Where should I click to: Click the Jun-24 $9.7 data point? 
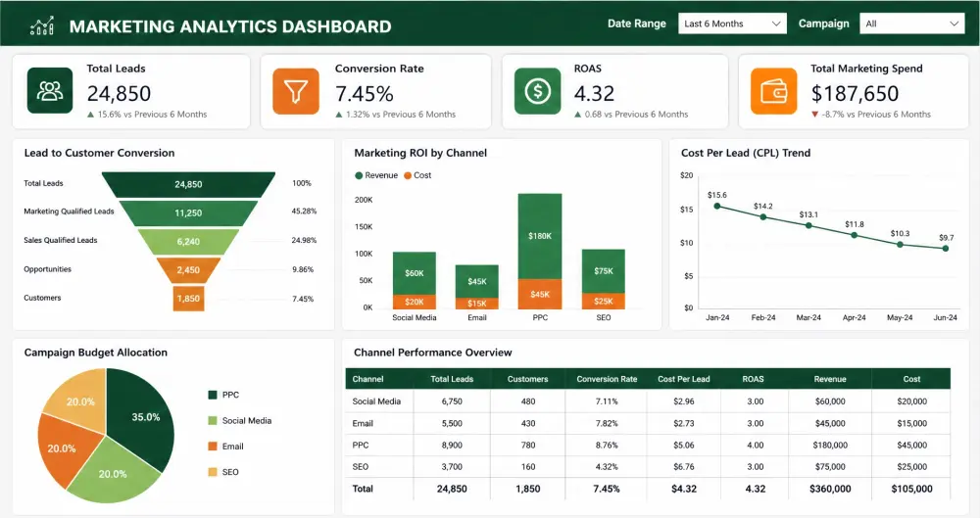[x=946, y=249]
